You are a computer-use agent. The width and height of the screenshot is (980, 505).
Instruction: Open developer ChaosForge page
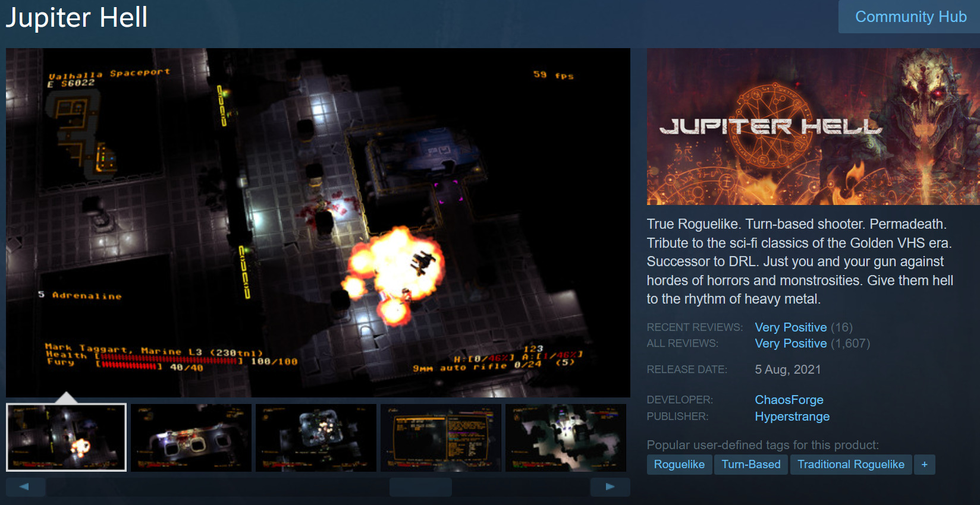point(789,400)
